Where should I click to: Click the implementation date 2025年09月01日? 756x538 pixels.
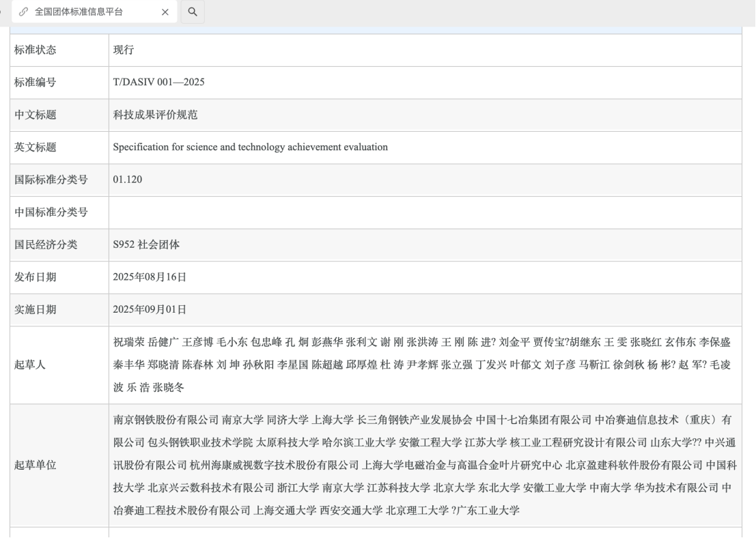coord(150,309)
